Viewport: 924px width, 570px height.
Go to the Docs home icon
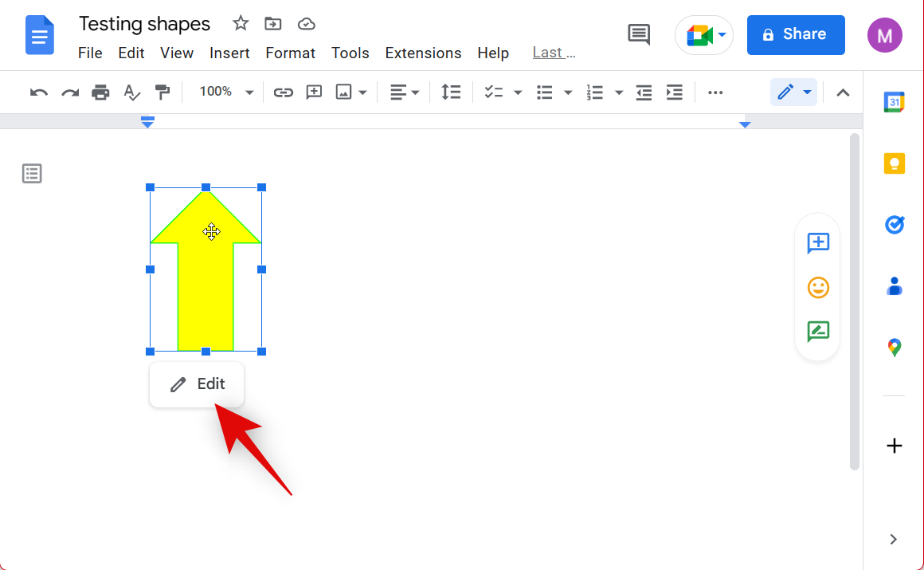[40, 35]
